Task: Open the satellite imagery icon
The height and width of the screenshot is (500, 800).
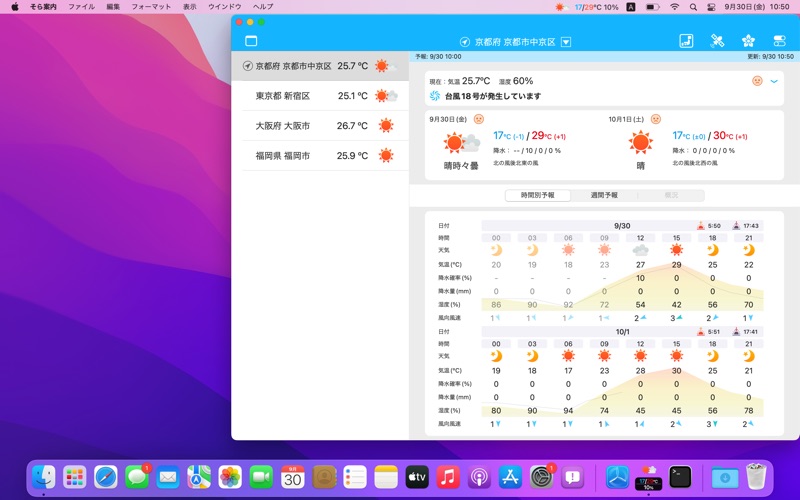Action: click(x=717, y=41)
